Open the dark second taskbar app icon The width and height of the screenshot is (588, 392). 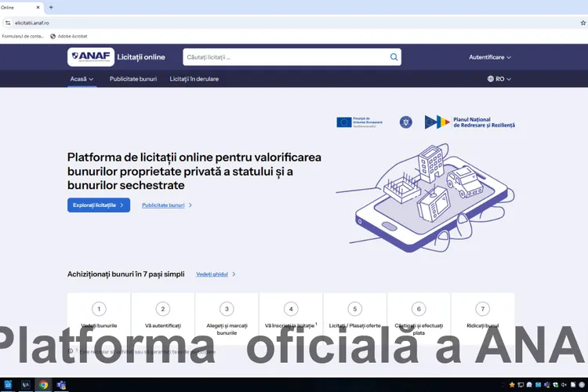point(26,385)
